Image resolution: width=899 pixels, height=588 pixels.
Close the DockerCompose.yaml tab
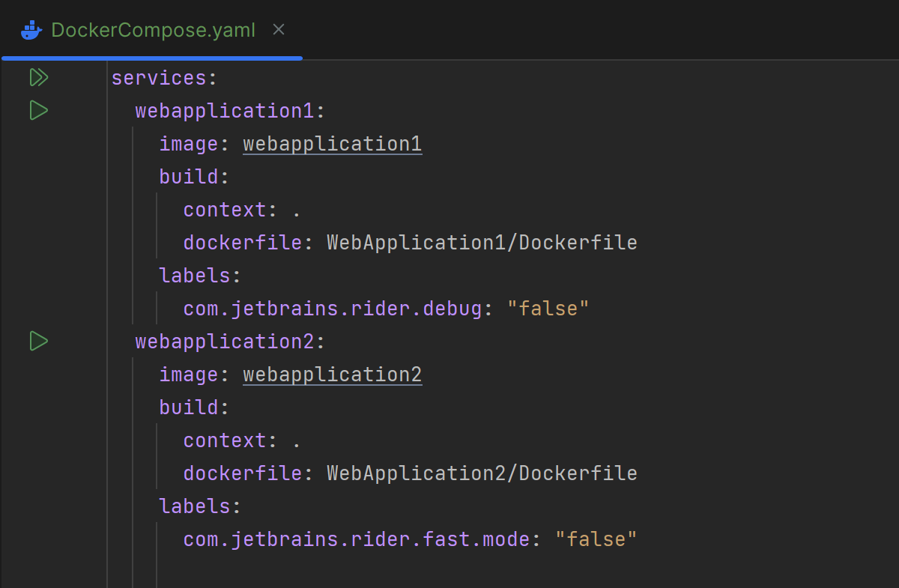[x=279, y=30]
